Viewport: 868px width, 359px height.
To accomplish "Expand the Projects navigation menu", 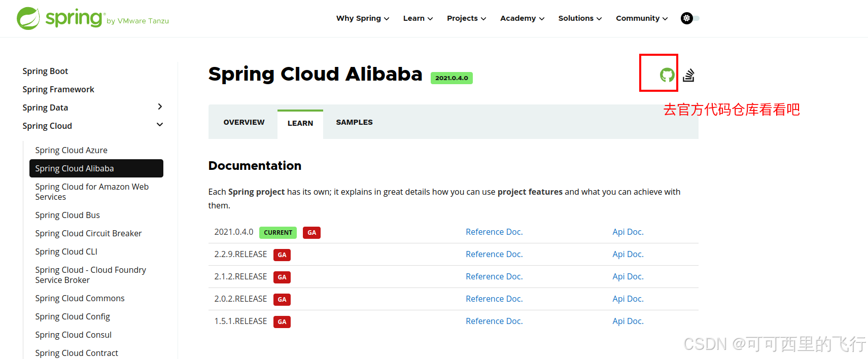I will pyautogui.click(x=466, y=18).
